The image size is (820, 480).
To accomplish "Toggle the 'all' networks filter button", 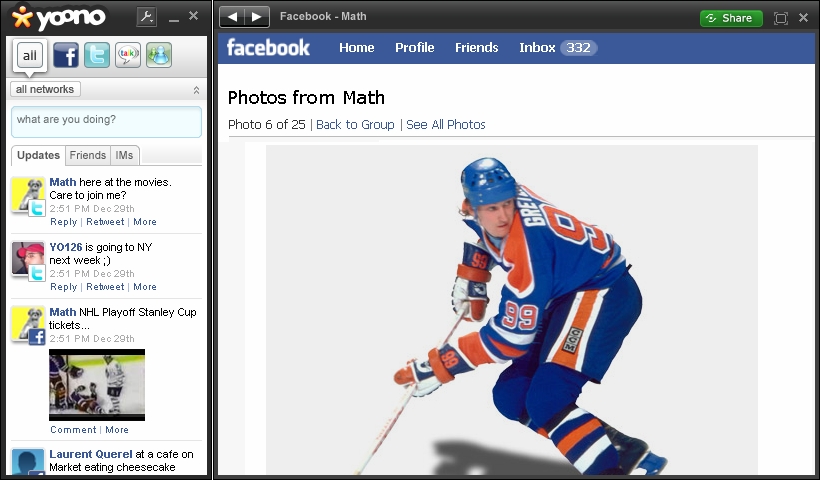I will coord(29,56).
